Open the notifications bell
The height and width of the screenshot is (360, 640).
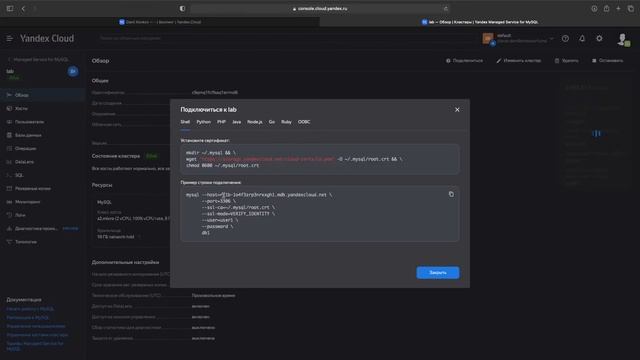point(582,38)
